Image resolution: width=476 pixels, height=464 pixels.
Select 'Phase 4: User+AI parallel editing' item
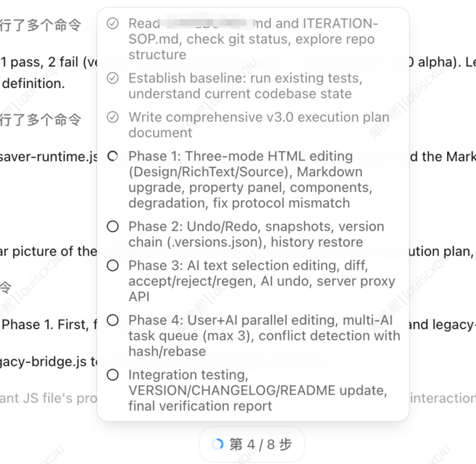click(264, 336)
